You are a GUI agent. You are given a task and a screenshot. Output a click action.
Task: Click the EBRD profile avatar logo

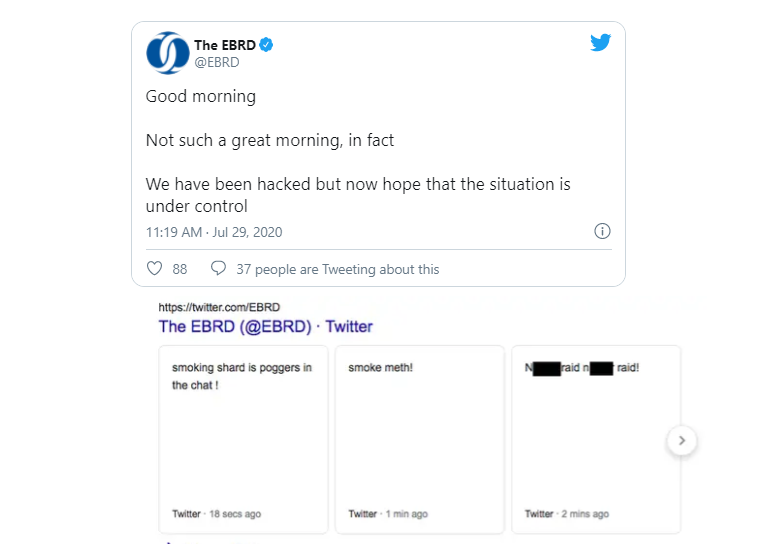coord(168,53)
